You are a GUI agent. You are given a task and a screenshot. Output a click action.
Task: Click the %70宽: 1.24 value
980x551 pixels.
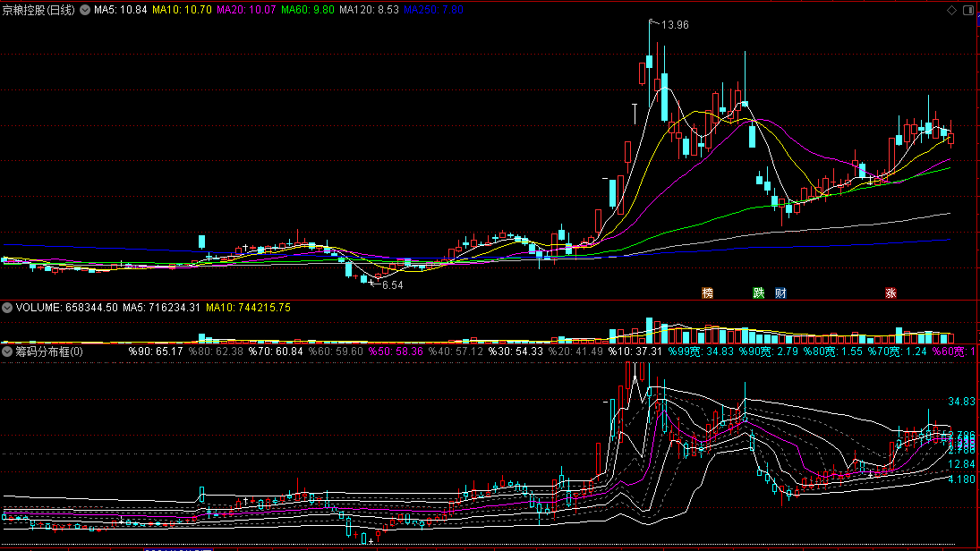[898, 352]
